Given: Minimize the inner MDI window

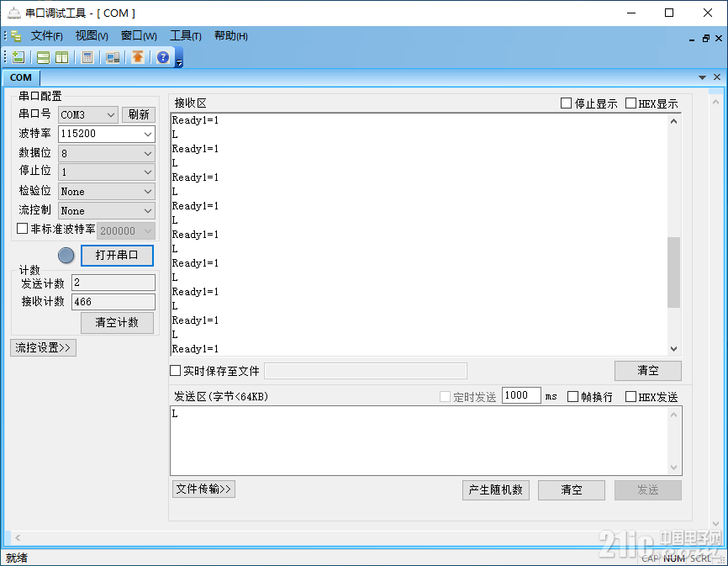Looking at the screenshot, I should point(692,39).
